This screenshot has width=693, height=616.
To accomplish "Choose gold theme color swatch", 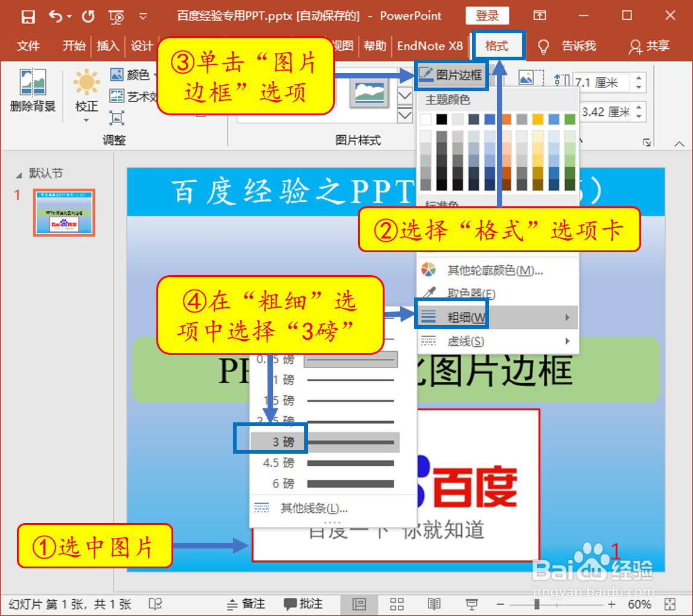I will 537,119.
